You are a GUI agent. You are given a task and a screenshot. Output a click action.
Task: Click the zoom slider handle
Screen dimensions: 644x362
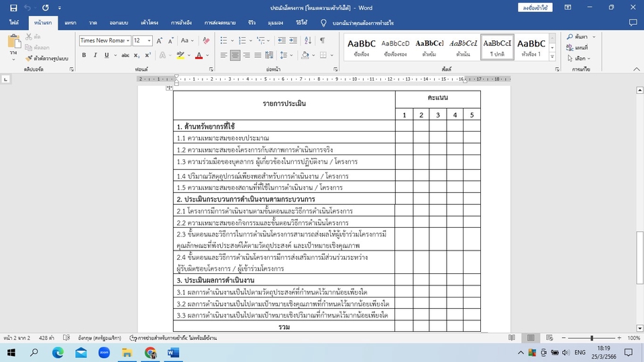[x=592, y=338]
